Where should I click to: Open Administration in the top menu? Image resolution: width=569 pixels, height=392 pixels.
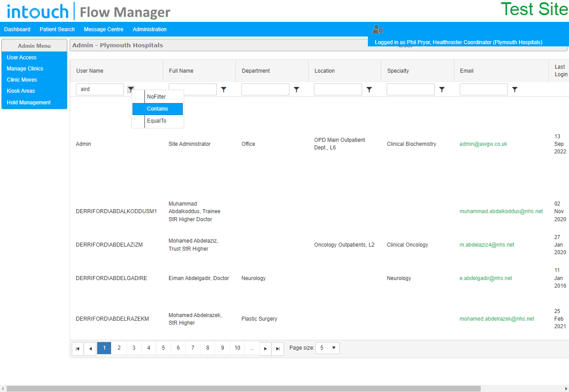[149, 29]
